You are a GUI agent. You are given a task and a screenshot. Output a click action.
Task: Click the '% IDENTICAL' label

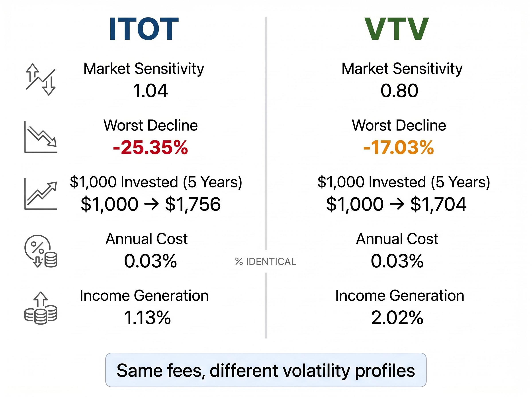[266, 261]
